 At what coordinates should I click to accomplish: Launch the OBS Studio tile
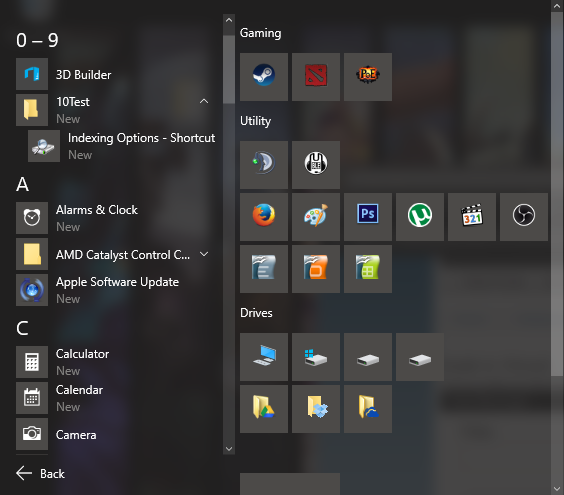[x=524, y=217]
